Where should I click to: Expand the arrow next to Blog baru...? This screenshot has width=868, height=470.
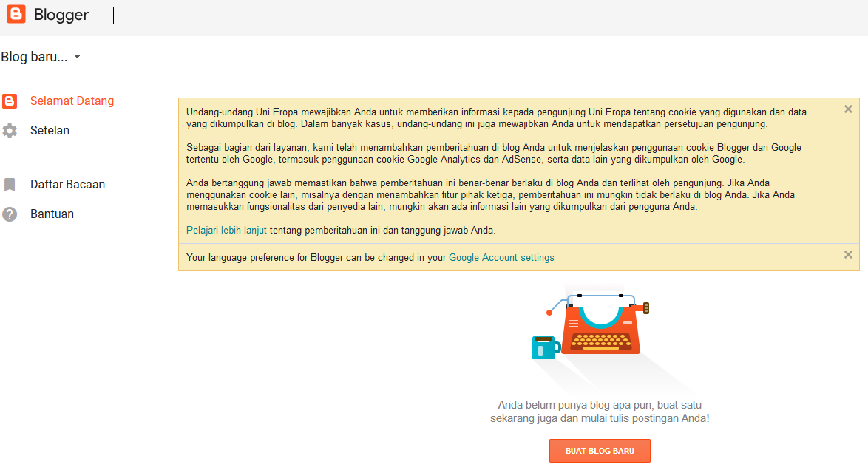click(77, 57)
